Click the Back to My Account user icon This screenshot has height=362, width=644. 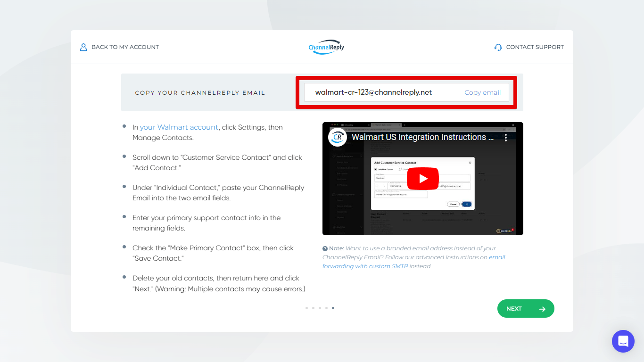coord(83,47)
